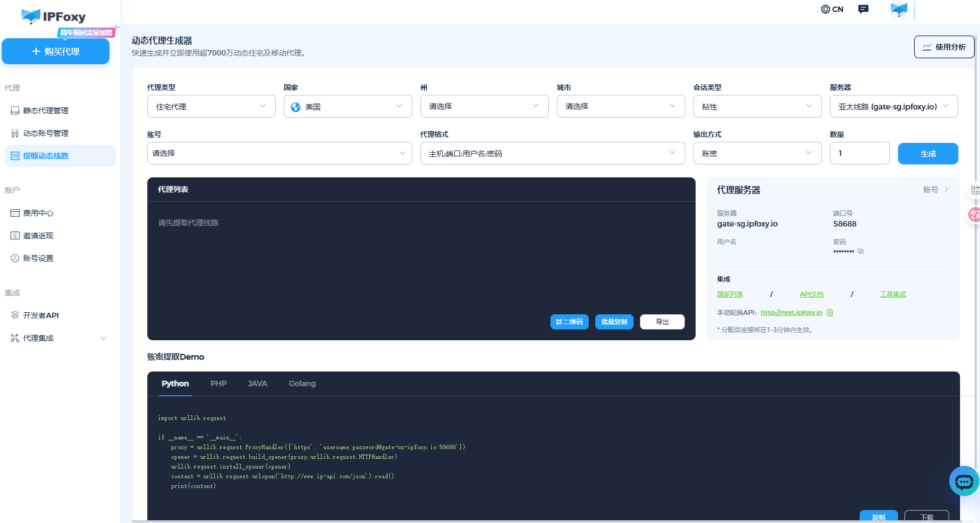The height and width of the screenshot is (523, 980).
Task: Click the user avatar in top bar
Action: click(x=899, y=10)
